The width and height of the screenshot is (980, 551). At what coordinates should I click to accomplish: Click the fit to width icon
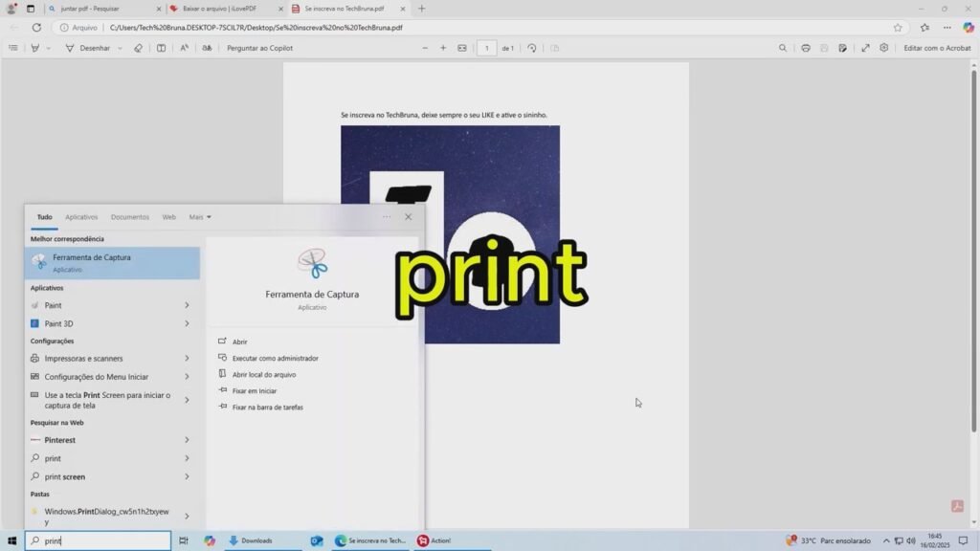pyautogui.click(x=462, y=48)
